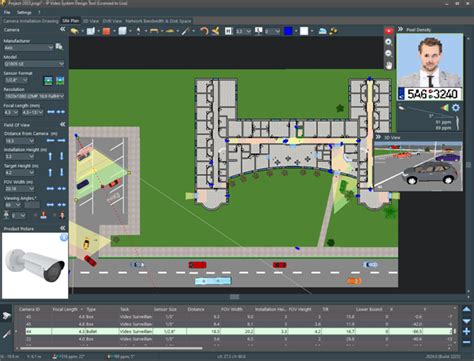Open the File menu
This screenshot has height=361, width=474.
pos(7,12)
